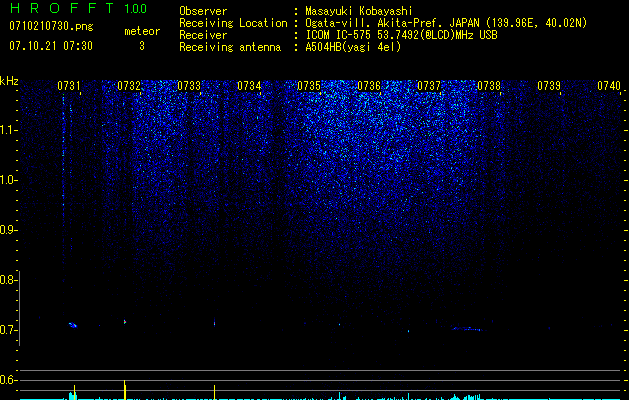The image size is (629, 400).
Task: Click the meteor count value 3
Action: click(142, 46)
